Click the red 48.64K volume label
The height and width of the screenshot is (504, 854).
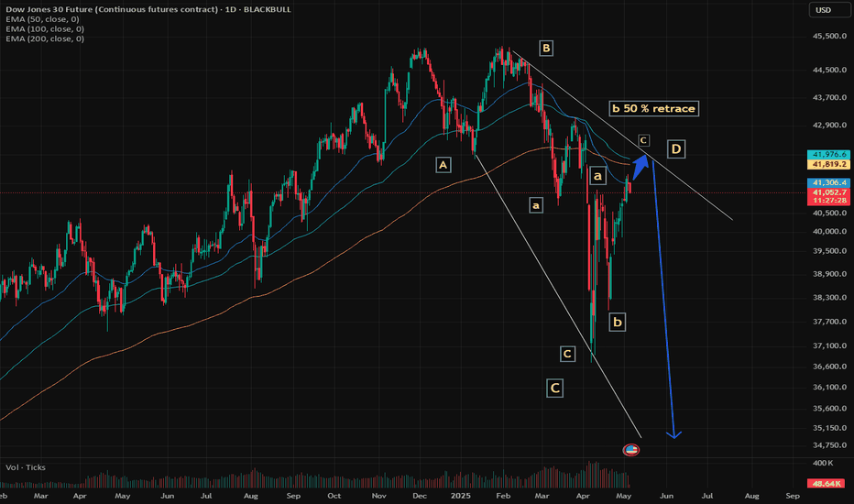tap(827, 483)
